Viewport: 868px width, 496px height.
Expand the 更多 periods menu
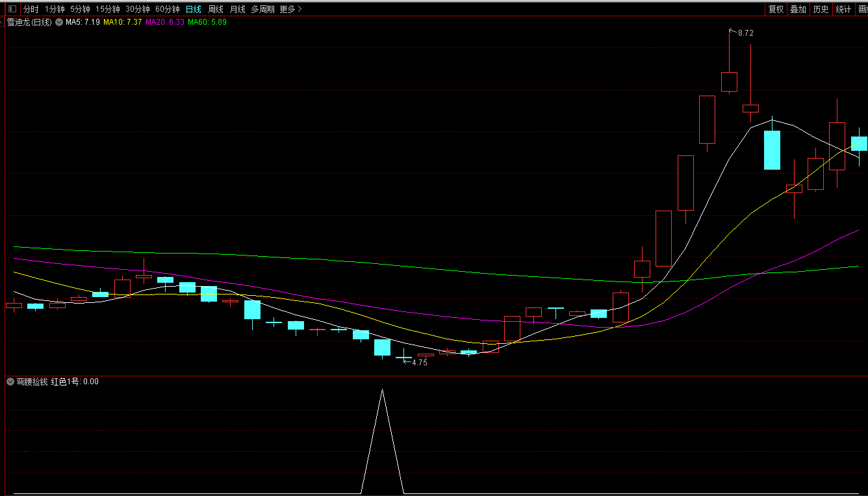pyautogui.click(x=290, y=9)
